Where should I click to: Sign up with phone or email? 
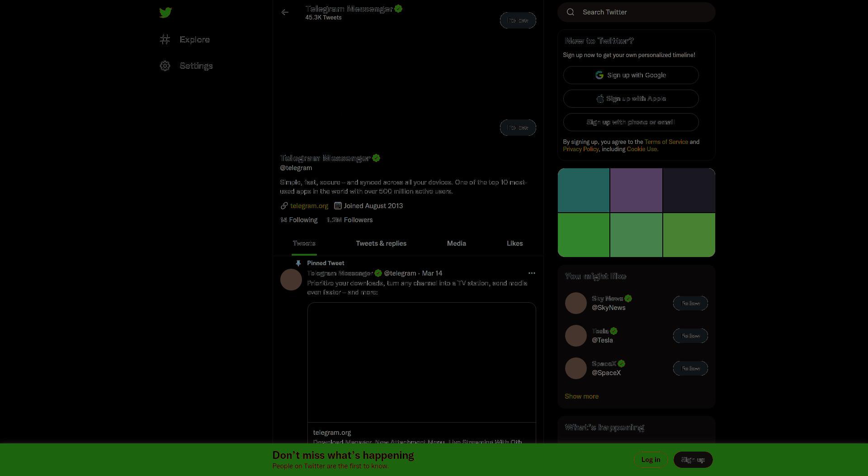click(631, 122)
